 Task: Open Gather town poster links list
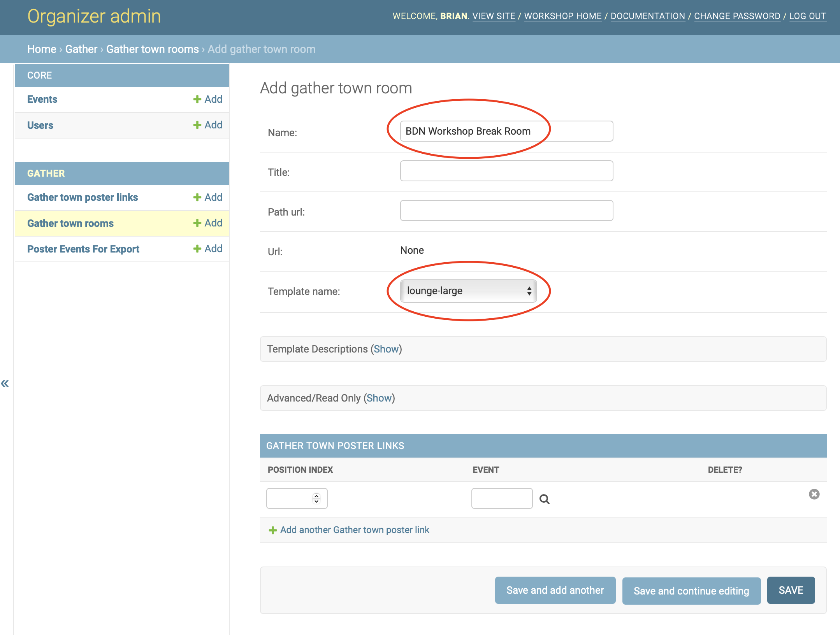pyautogui.click(x=83, y=197)
